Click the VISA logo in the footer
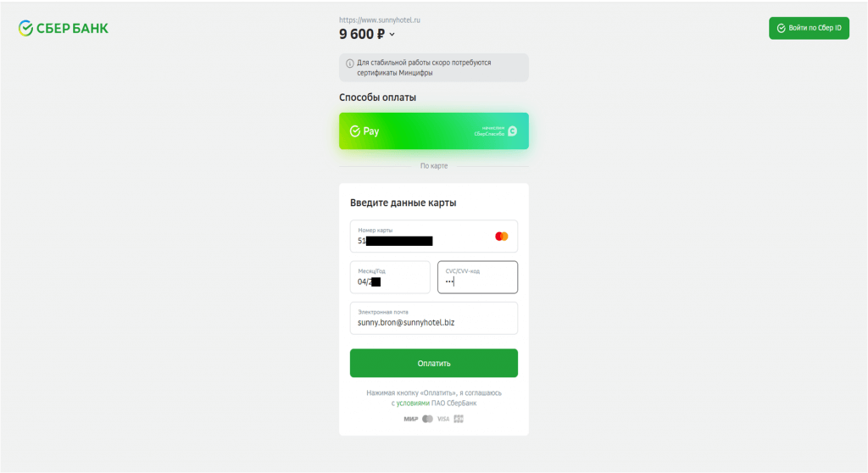The height and width of the screenshot is (473, 868). click(443, 419)
